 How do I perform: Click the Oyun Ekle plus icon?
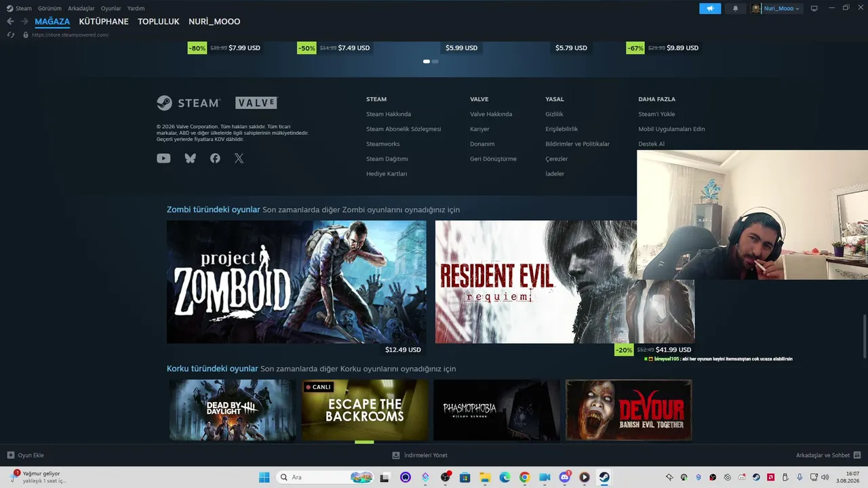point(11,455)
